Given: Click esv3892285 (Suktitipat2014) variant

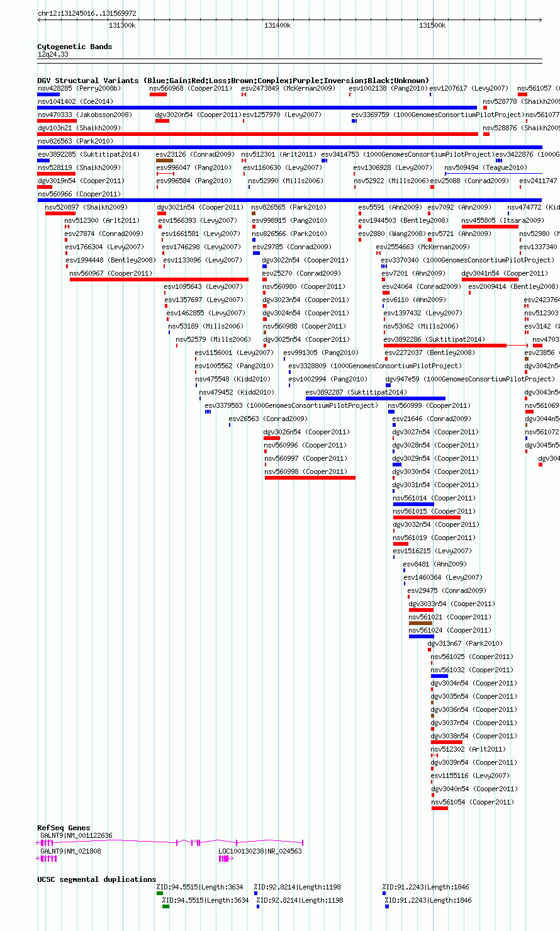Looking at the screenshot, I should pos(89,155).
